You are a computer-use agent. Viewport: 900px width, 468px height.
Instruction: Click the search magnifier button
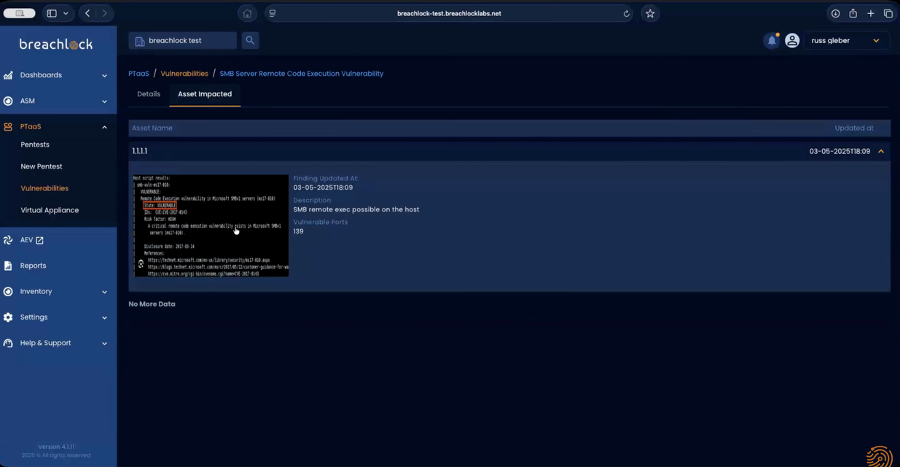coord(250,40)
